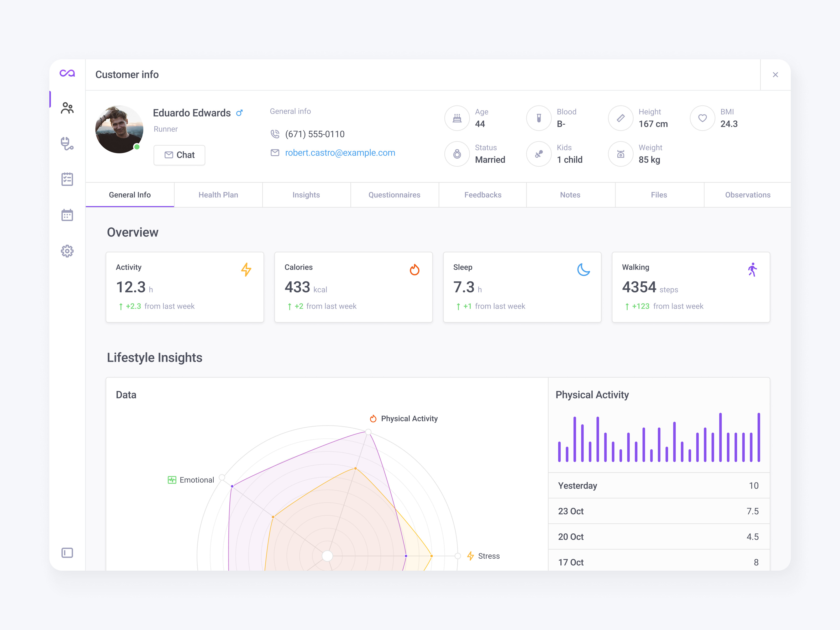The width and height of the screenshot is (840, 630).
Task: Click the Yesterday row in Physical Activity
Action: pyautogui.click(x=659, y=486)
